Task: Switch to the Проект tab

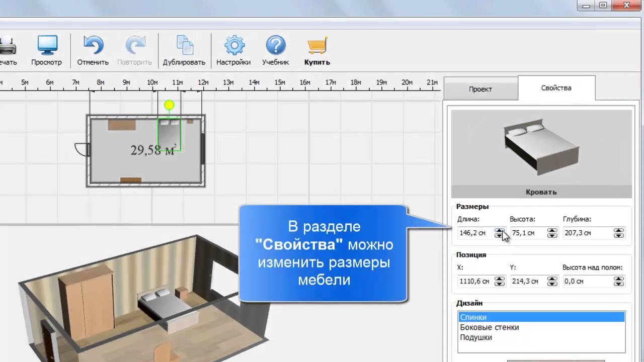Action: click(480, 89)
